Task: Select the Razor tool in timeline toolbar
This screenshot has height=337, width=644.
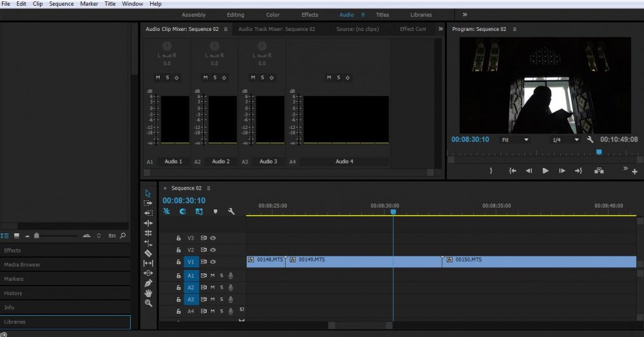Action: tap(148, 253)
